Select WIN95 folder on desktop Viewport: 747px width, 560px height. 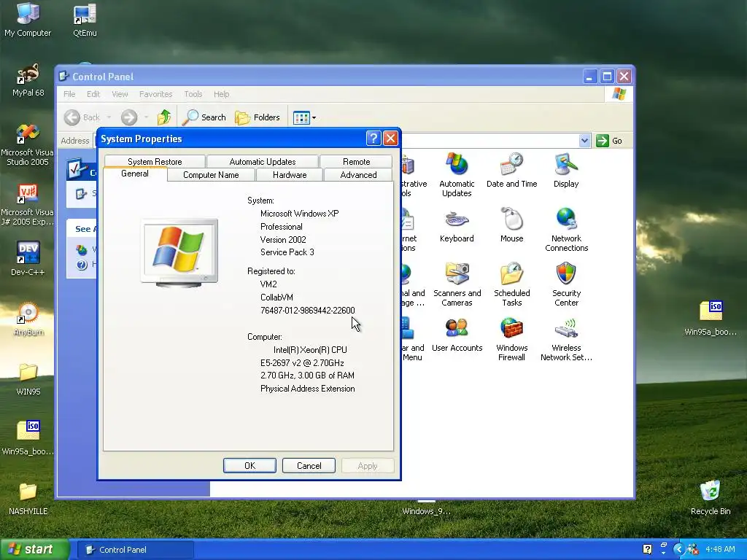point(28,379)
